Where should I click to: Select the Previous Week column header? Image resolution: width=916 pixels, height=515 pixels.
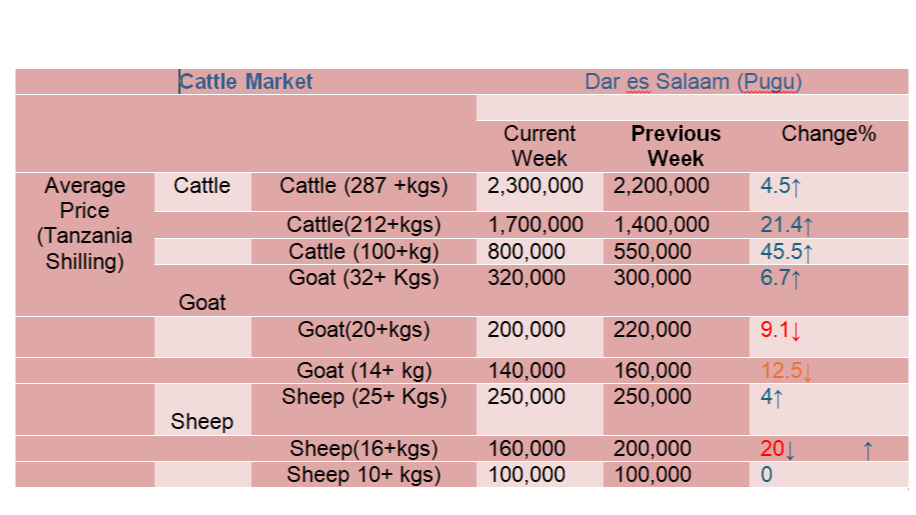pos(675,146)
